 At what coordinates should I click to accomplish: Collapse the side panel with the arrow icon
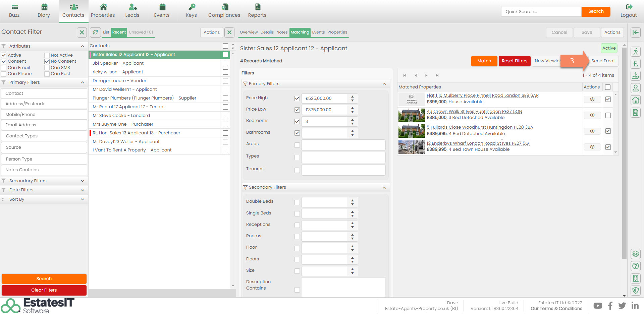[635, 32]
